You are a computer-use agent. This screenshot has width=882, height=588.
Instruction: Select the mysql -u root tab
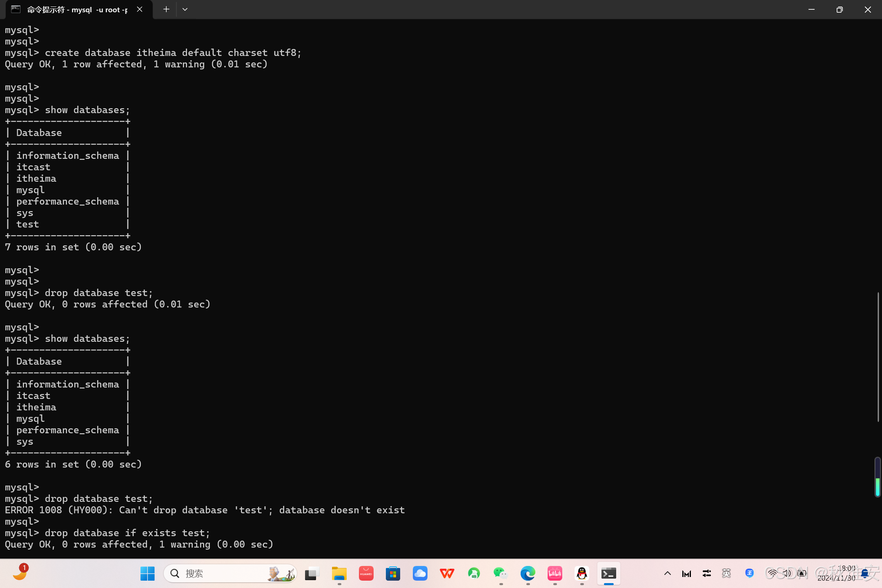pos(77,9)
